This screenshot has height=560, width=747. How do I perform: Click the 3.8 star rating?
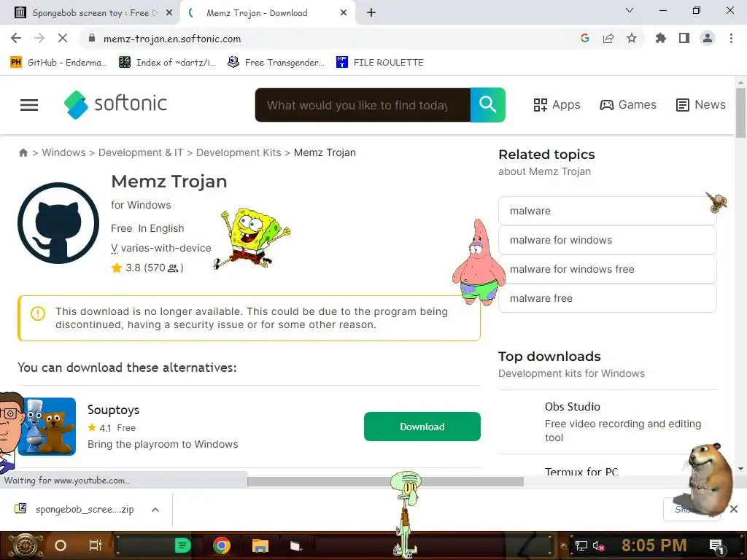(147, 268)
